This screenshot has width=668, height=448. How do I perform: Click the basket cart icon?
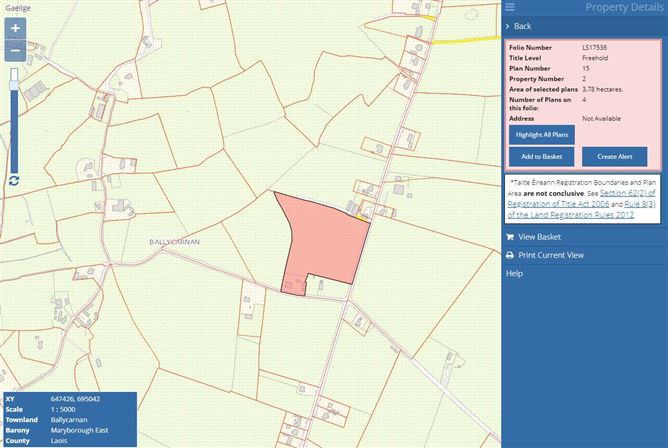510,237
